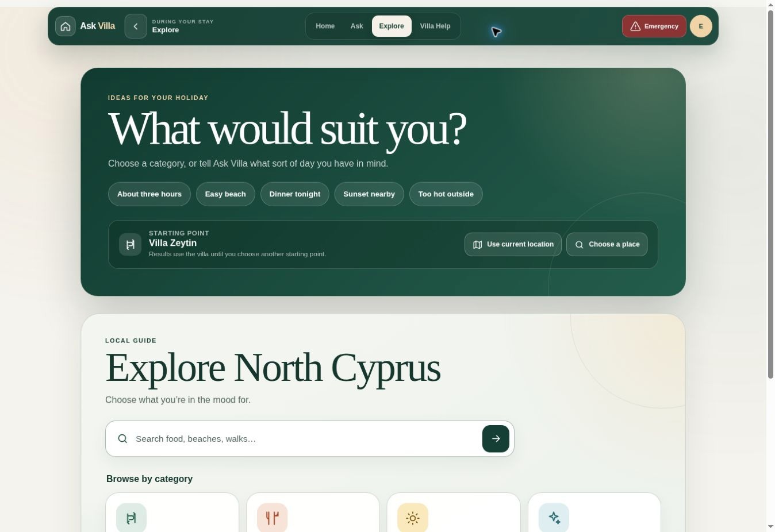Viewport: 775px width, 532px height.
Task: Click the Ask Villa home icon
Action: click(66, 26)
